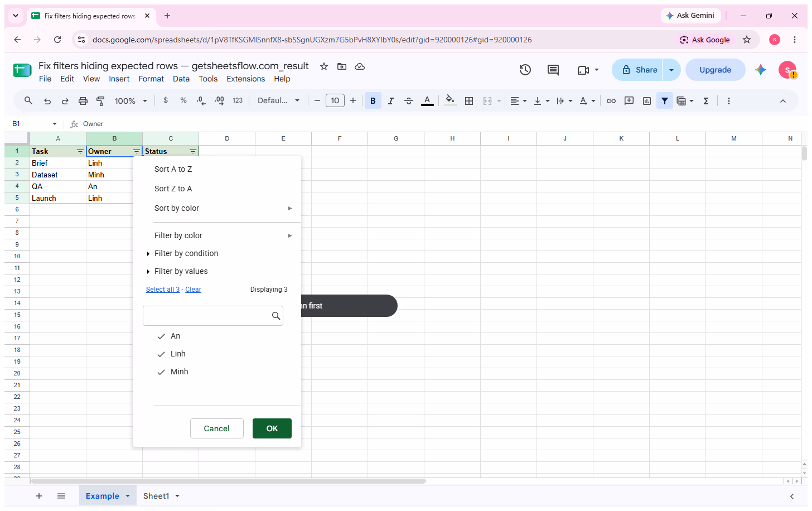Viewport: 812px width, 511px height.
Task: Open Task column filter dropdown
Action: [80, 152]
